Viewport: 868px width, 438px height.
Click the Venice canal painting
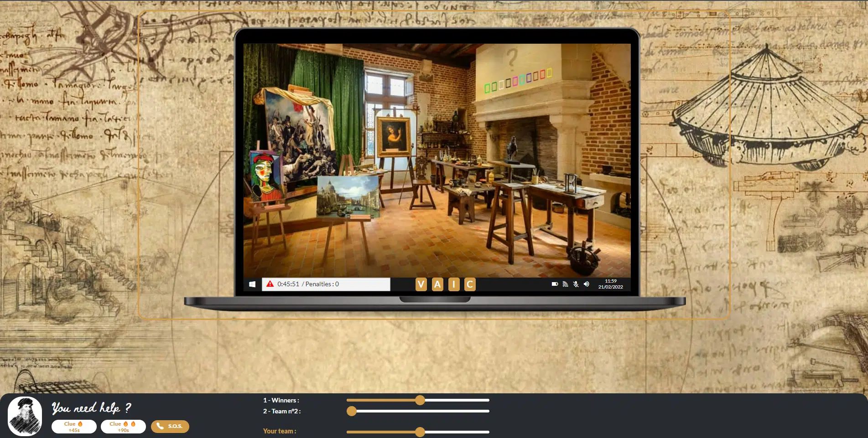pos(348,197)
